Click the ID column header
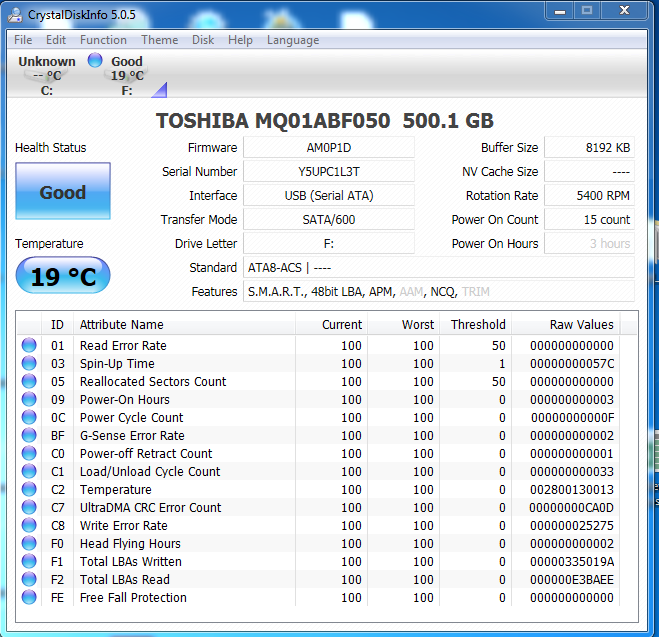 pyautogui.click(x=58, y=324)
